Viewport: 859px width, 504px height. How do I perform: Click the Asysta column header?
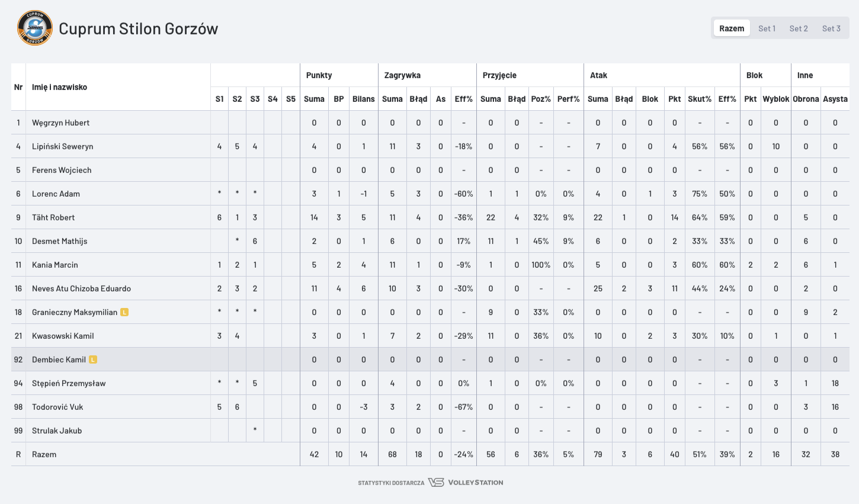click(x=835, y=99)
